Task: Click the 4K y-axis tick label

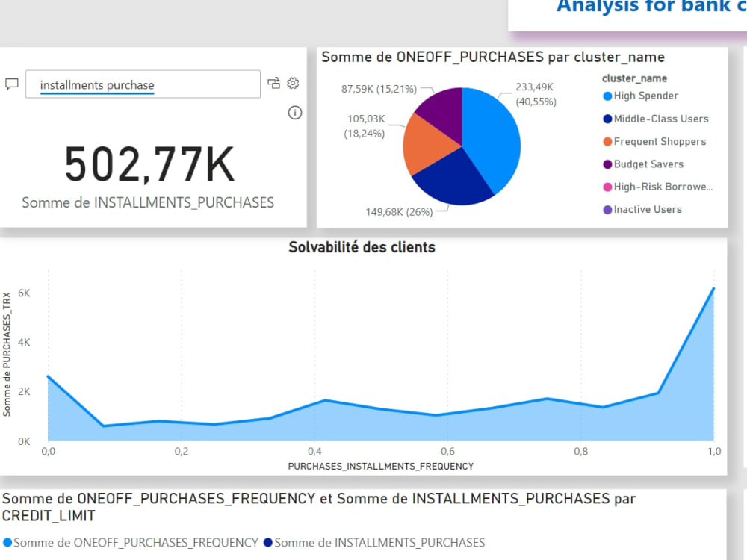Action: point(24,343)
